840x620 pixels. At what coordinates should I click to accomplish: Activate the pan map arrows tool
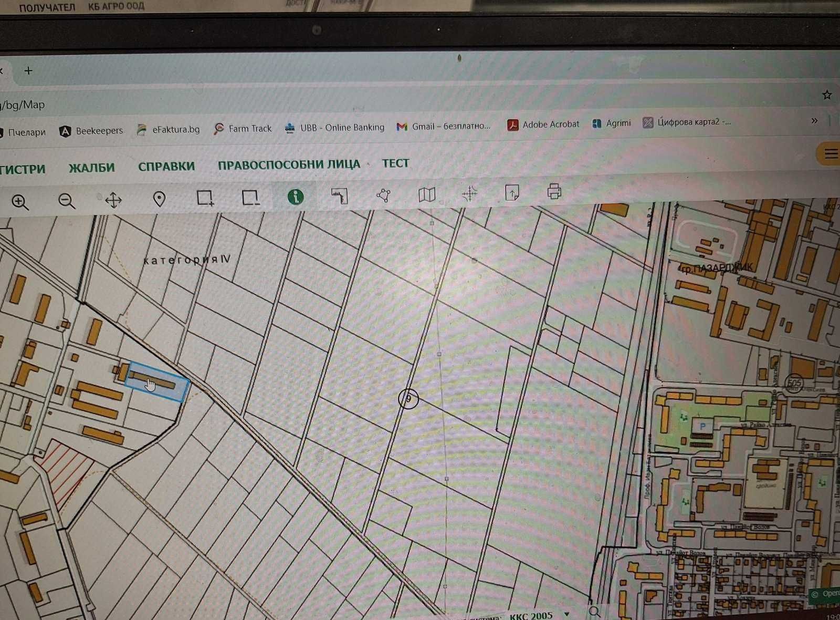point(113,200)
